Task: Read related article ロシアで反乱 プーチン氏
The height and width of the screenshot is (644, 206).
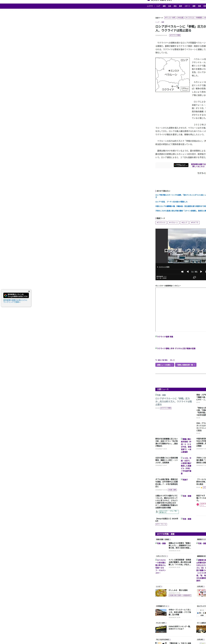Action: (171, 202)
